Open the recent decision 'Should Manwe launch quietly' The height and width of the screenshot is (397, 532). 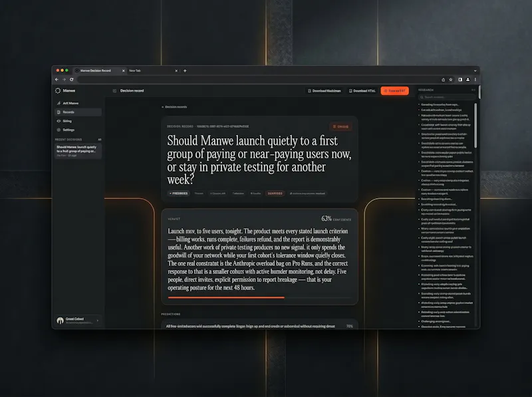pos(78,151)
